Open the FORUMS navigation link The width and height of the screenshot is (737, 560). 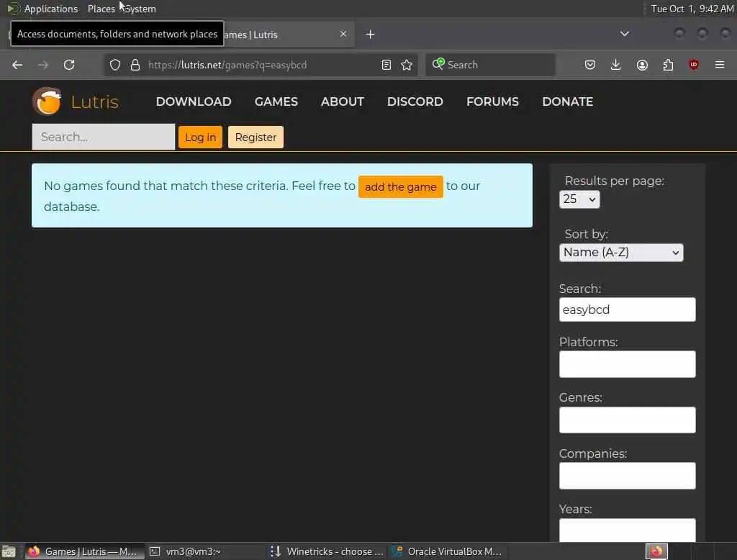coord(492,101)
